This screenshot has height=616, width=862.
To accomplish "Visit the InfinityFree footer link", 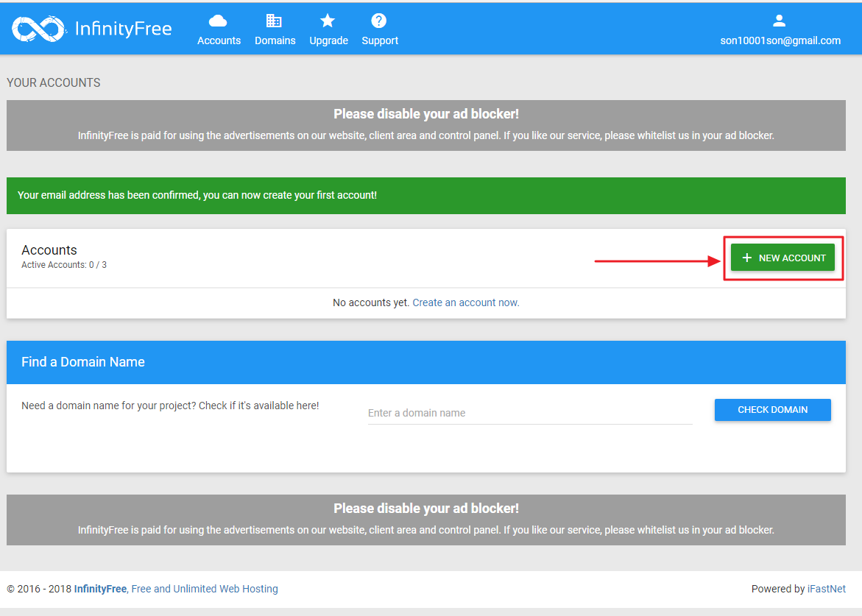I will (99, 588).
